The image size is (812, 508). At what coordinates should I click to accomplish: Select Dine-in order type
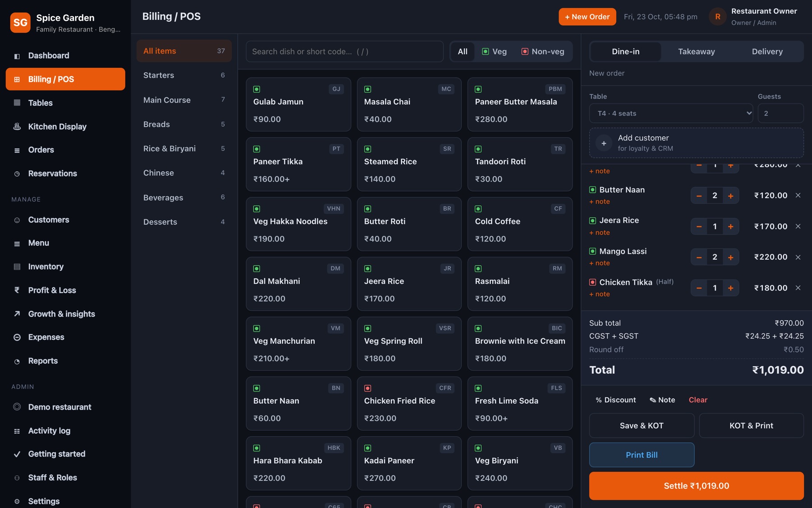point(625,51)
